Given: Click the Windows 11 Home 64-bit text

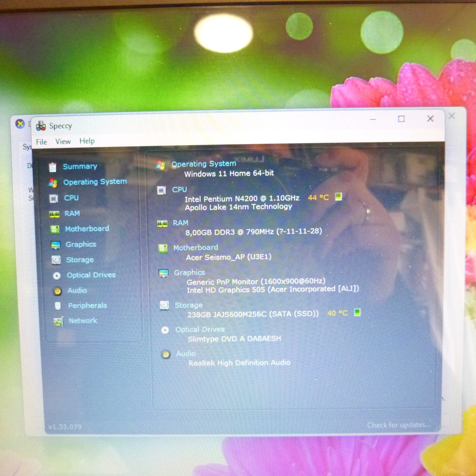Looking at the screenshot, I should coord(229,173).
